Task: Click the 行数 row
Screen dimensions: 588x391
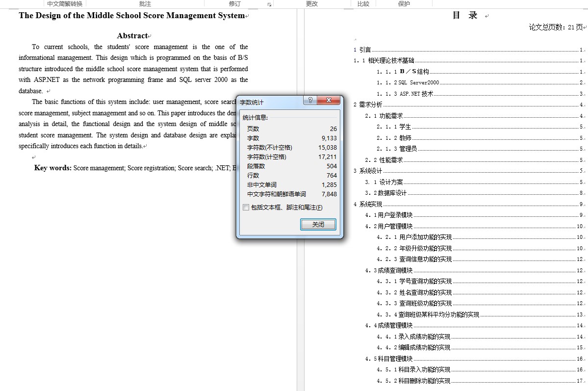Action: click(x=292, y=176)
